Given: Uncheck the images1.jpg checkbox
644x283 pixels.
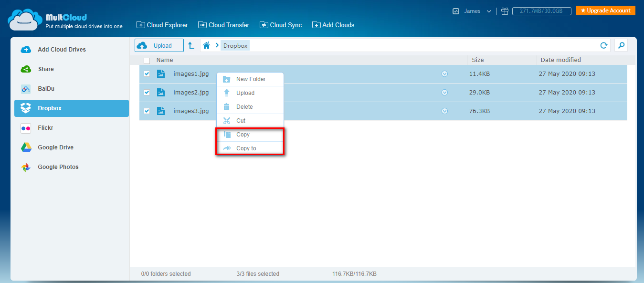Looking at the screenshot, I should [x=147, y=74].
